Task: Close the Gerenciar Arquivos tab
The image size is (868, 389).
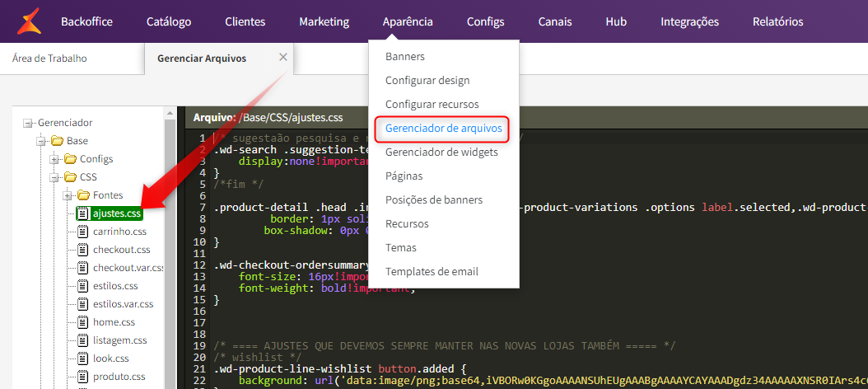Action: pyautogui.click(x=283, y=57)
